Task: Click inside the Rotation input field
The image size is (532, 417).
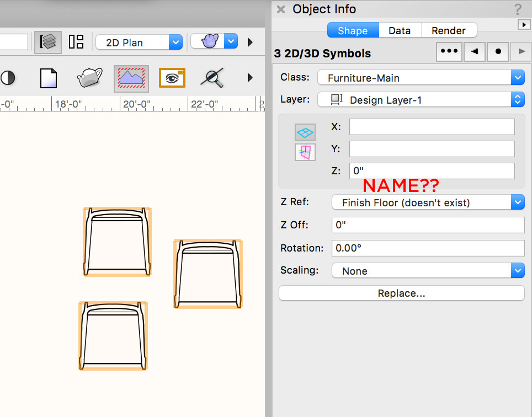Action: tap(428, 248)
